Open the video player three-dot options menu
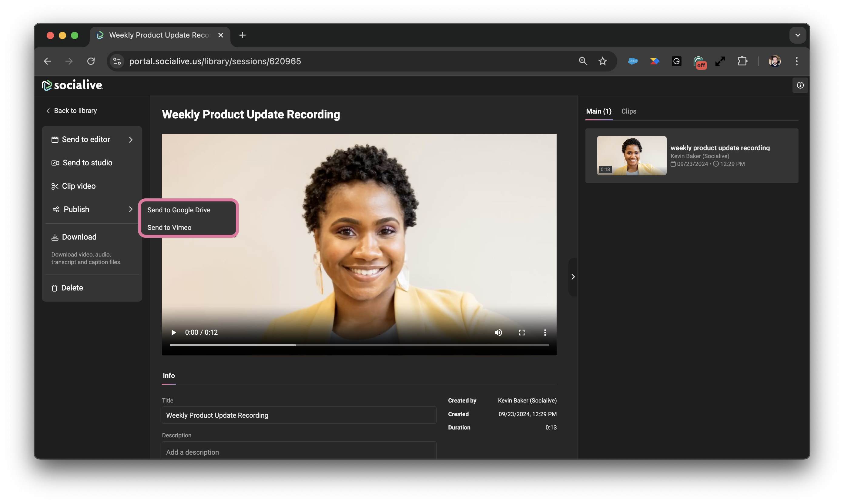 [544, 333]
